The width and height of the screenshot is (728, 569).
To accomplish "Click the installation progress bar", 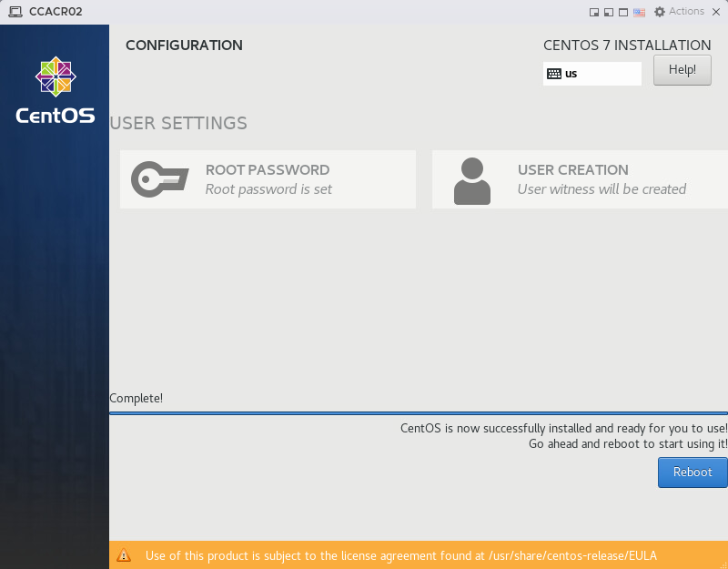I will point(419,412).
